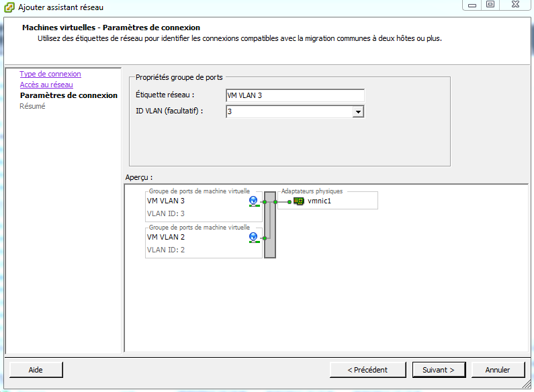Go to Accès au réseau step
Image resolution: width=534 pixels, height=392 pixels.
coord(46,85)
